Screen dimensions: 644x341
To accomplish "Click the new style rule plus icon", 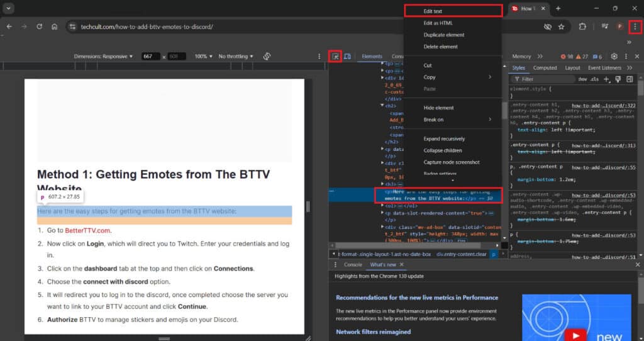I will pos(607,79).
